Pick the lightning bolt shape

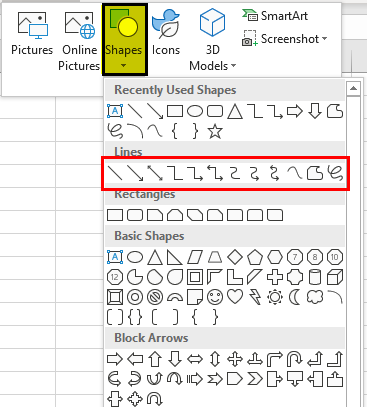pos(255,297)
